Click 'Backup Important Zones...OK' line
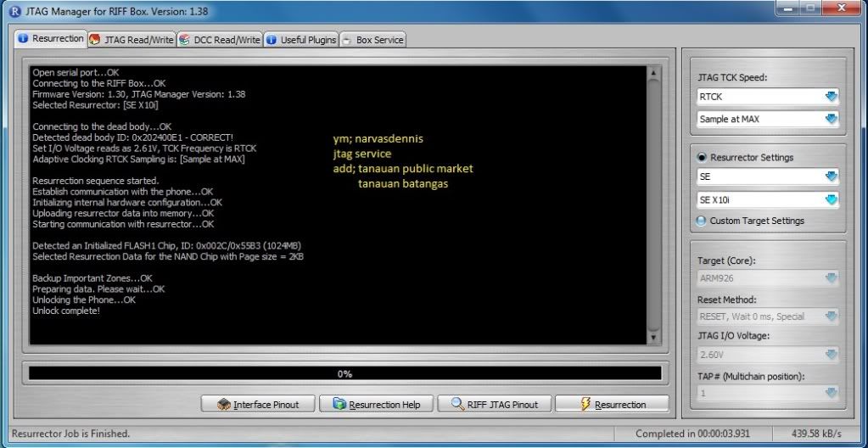Viewport: 868px width, 448px height. [x=92, y=278]
